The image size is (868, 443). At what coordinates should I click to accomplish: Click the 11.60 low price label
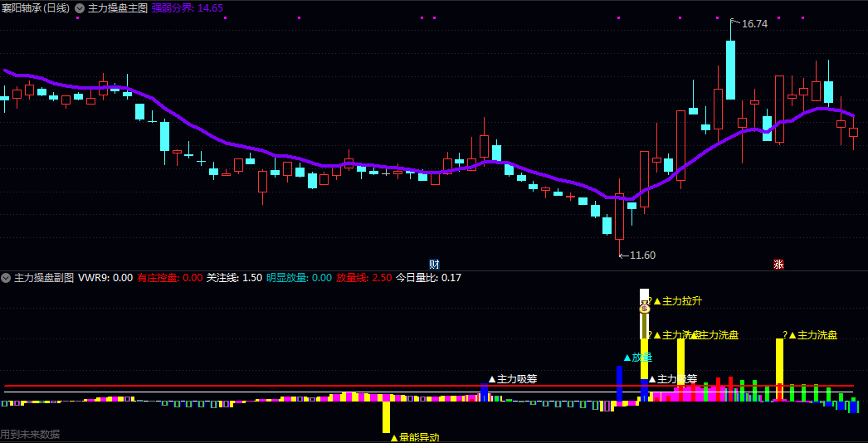[642, 256]
